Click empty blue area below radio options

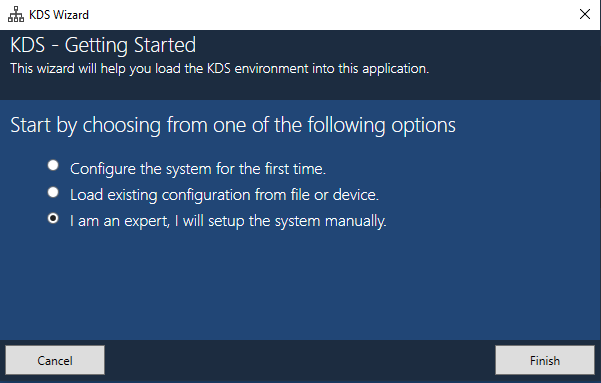coord(300,286)
